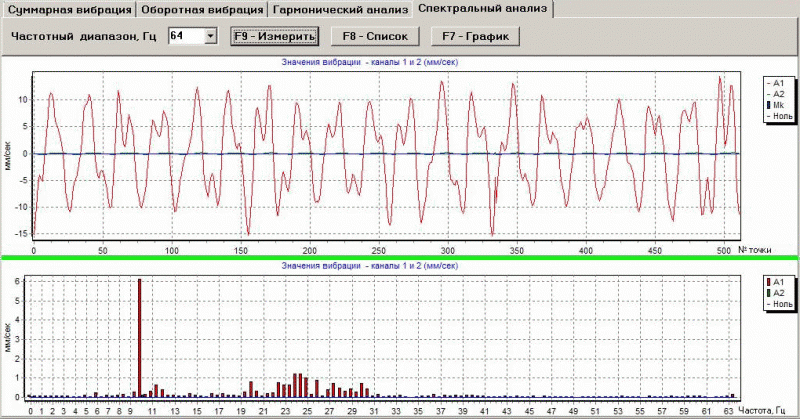Click A2 green swatch in spectrum legend

coord(768,293)
